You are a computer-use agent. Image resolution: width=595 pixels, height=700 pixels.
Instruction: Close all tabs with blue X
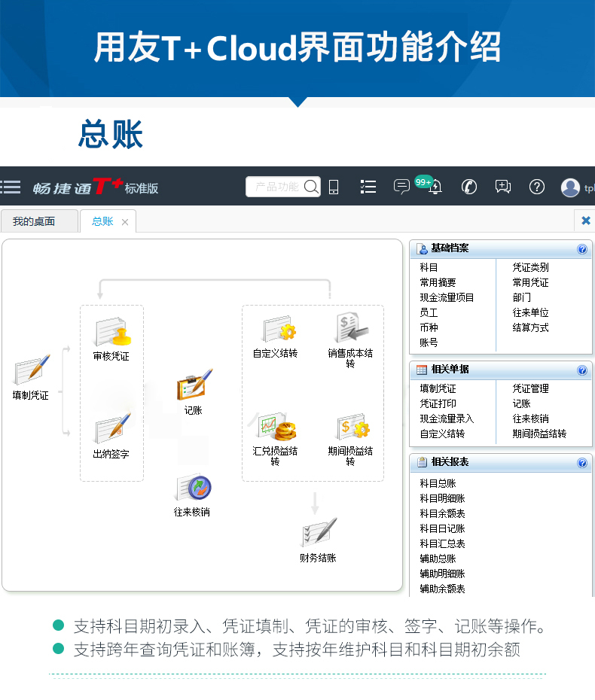[586, 221]
